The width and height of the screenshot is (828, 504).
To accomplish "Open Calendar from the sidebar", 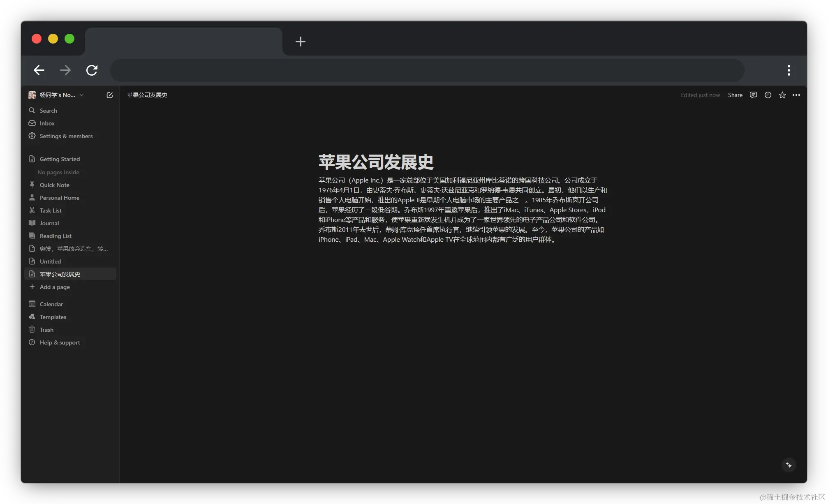I will tap(70, 304).
